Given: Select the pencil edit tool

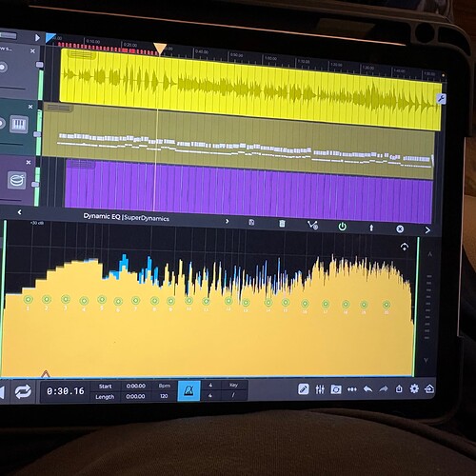Looking at the screenshot, I should click(304, 388).
